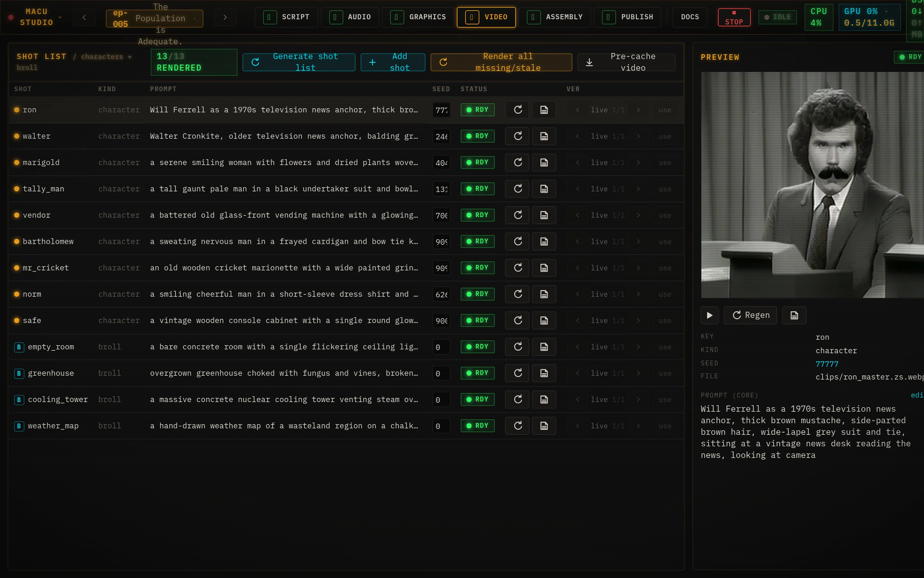Click the walter prompt text

click(284, 136)
